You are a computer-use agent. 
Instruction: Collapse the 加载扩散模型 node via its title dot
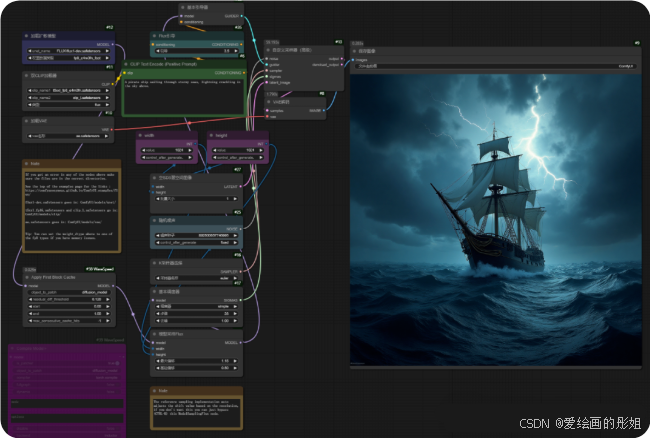click(27, 36)
